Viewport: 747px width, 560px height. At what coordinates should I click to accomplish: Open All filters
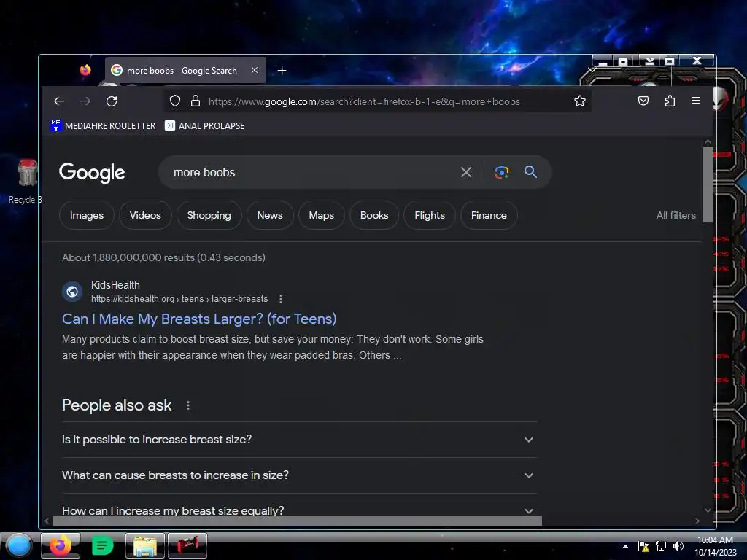coord(676,215)
